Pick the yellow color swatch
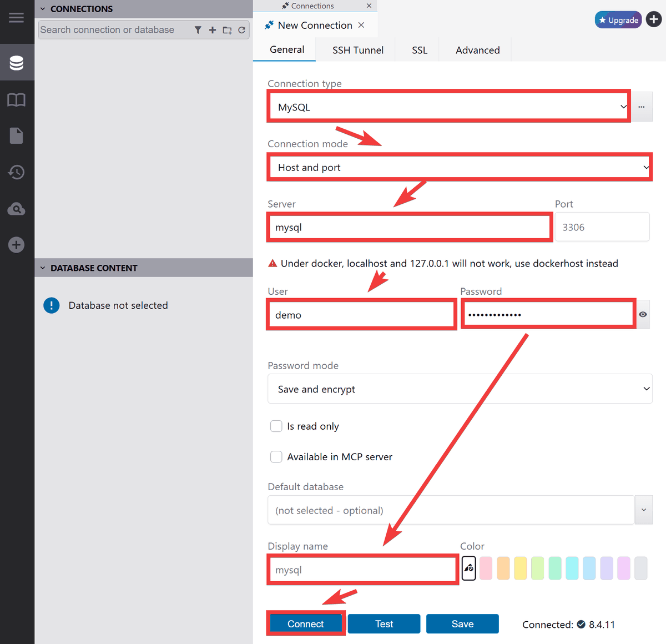666x644 pixels. pos(521,568)
